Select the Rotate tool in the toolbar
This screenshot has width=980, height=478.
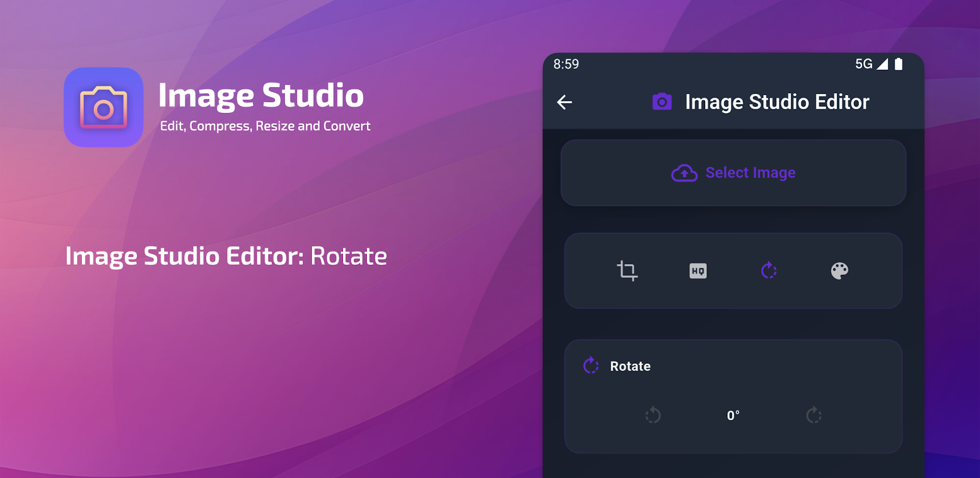click(769, 271)
